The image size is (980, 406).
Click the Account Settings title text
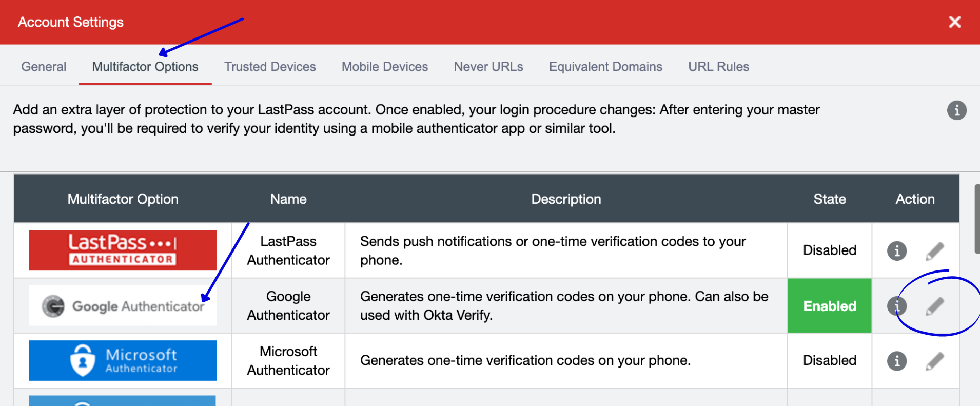(x=71, y=22)
